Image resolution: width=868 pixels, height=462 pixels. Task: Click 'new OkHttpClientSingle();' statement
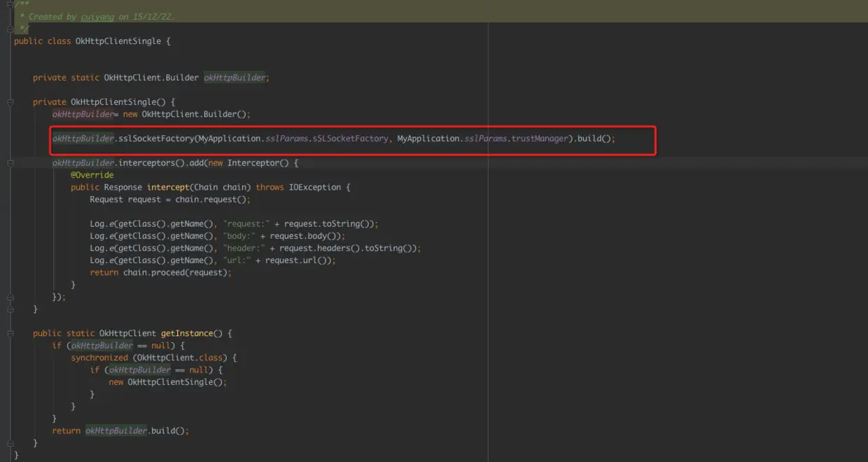pyautogui.click(x=168, y=382)
